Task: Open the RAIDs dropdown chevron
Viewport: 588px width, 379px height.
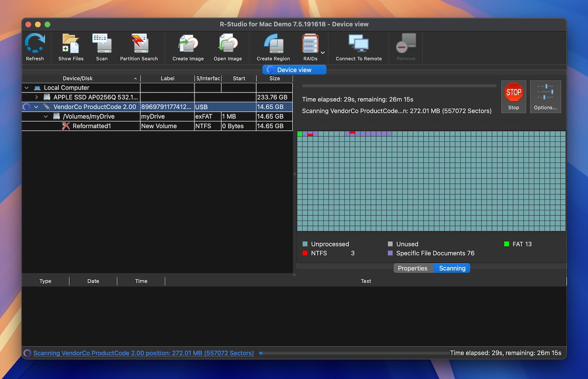Action: [322, 53]
